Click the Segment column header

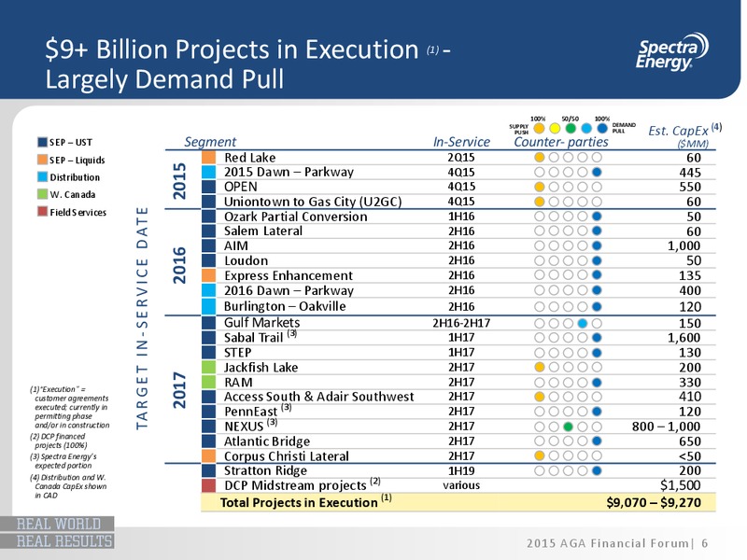(210, 142)
